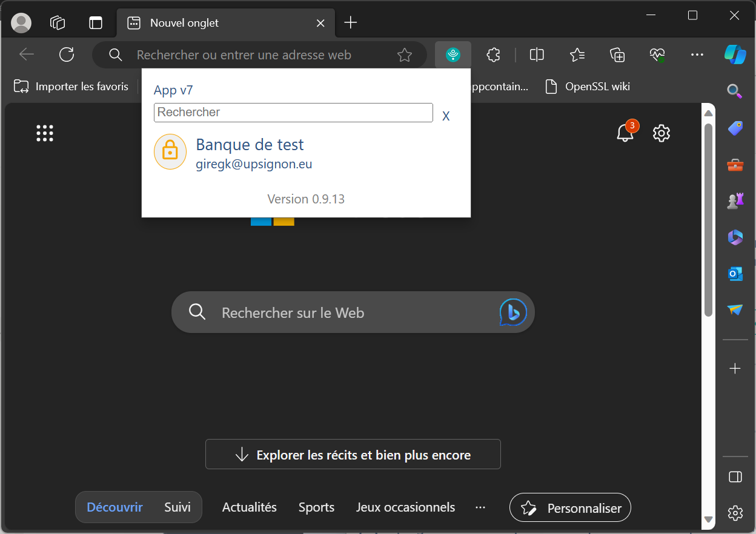The height and width of the screenshot is (534, 756).
Task: Click the Personnaliser button
Action: tap(570, 507)
